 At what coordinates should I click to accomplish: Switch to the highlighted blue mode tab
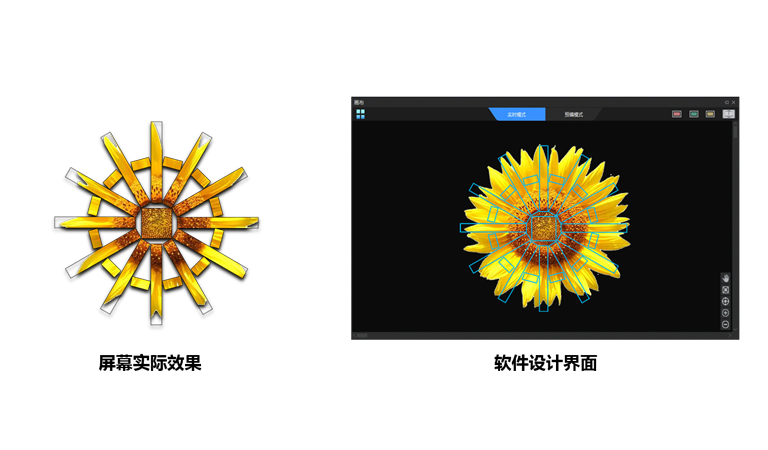(x=517, y=115)
